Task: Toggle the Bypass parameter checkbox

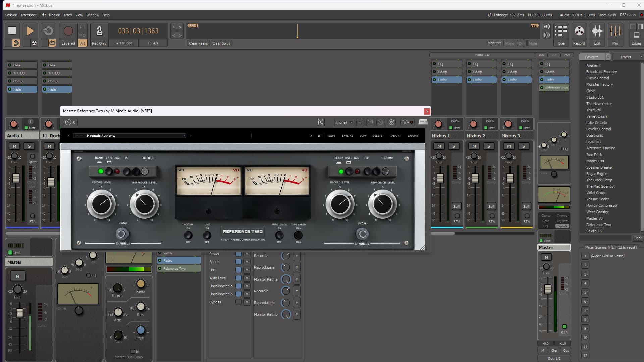Action: click(238, 302)
